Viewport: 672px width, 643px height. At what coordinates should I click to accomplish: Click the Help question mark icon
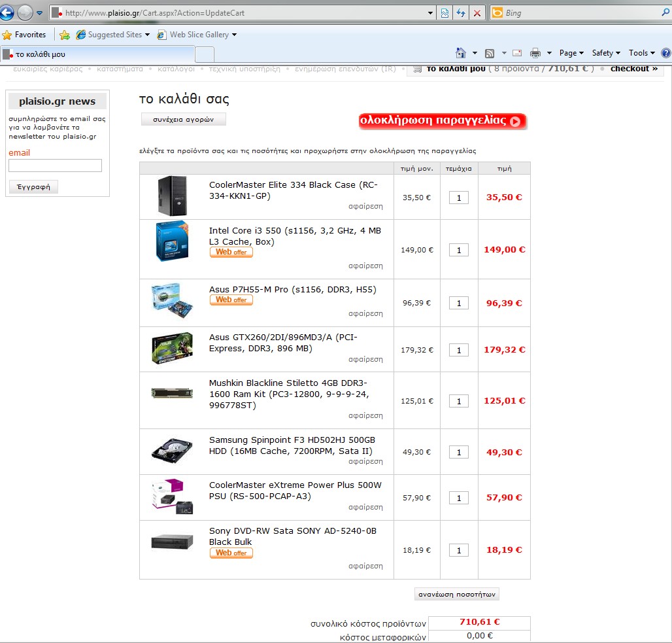pyautogui.click(x=666, y=53)
